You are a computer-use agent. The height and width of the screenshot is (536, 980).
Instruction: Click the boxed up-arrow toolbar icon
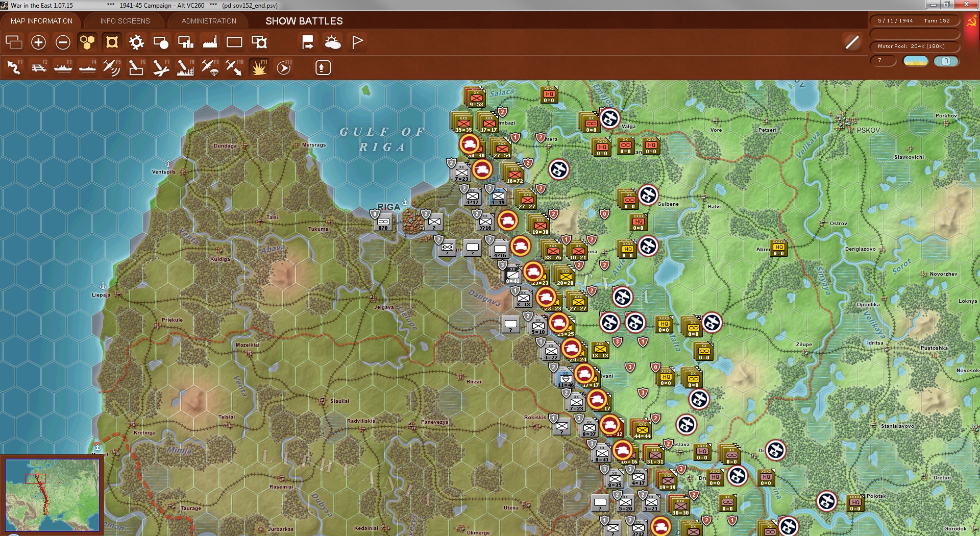(323, 67)
